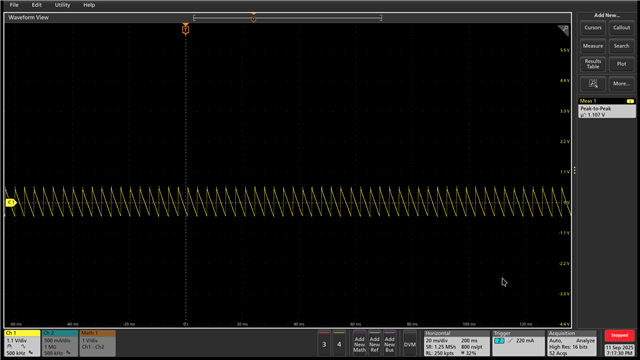
Task: Click the Ch 1 coupling icon
Action: (x=23, y=347)
